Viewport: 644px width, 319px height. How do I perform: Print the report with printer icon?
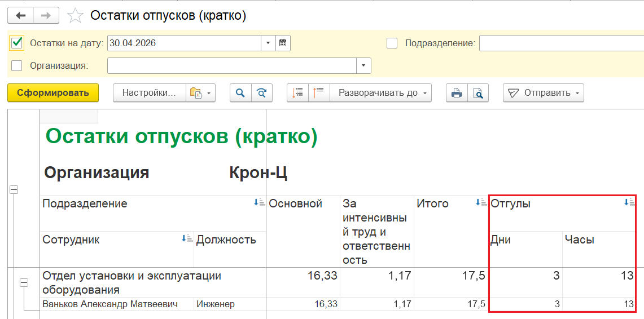tap(456, 93)
